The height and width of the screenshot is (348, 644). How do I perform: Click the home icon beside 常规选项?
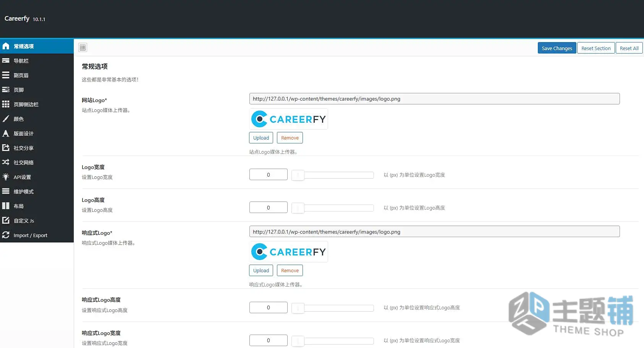click(x=6, y=46)
